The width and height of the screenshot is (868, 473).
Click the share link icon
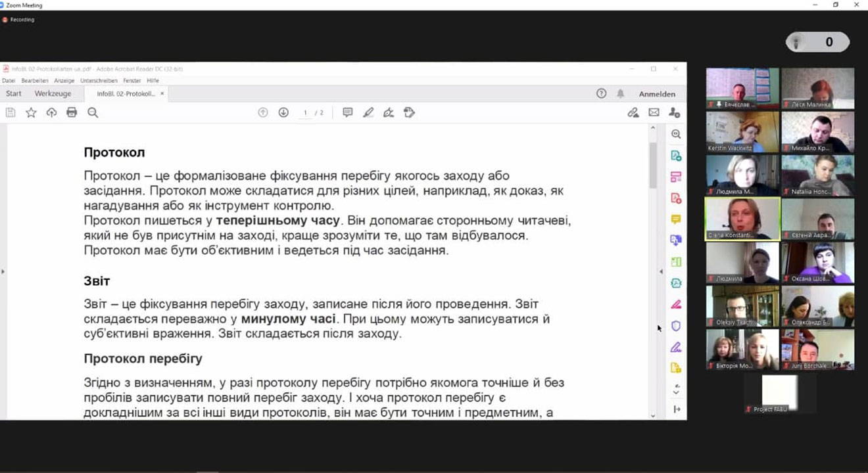633,112
